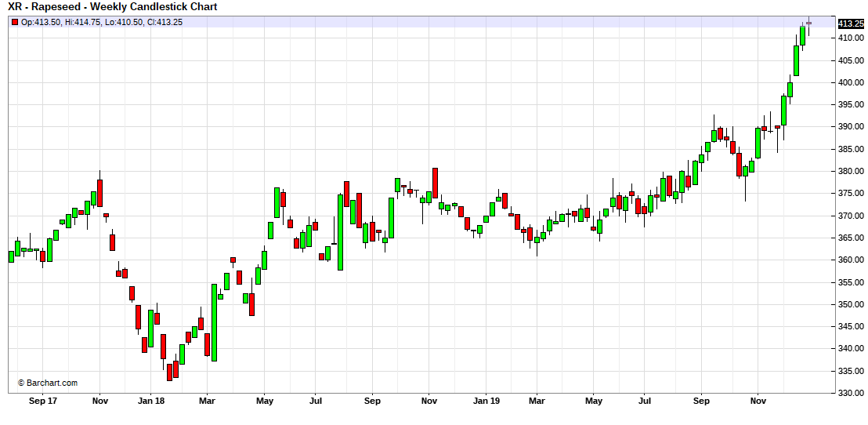This screenshot has height=425, width=868.
Task: Click the latest small candle at top right
Action: (808, 24)
